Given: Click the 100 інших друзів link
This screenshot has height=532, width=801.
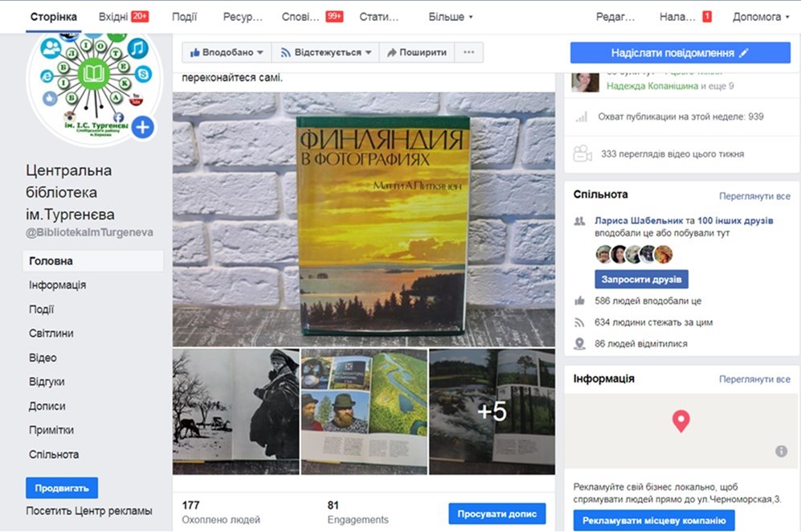Looking at the screenshot, I should [735, 220].
